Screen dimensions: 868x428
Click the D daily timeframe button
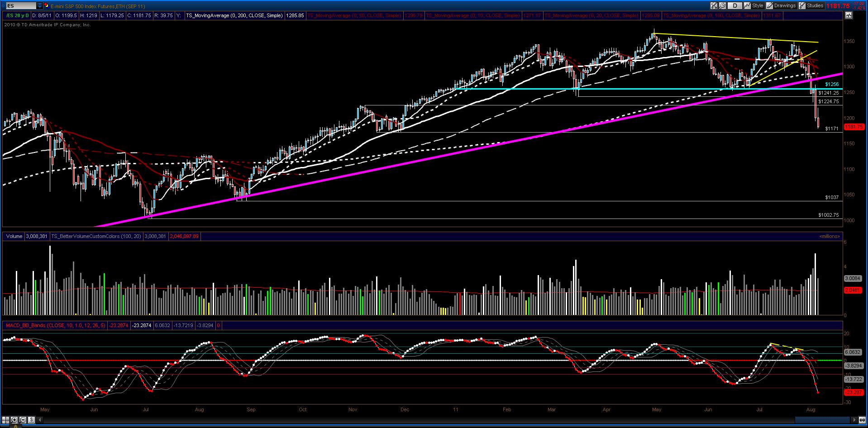pos(735,6)
